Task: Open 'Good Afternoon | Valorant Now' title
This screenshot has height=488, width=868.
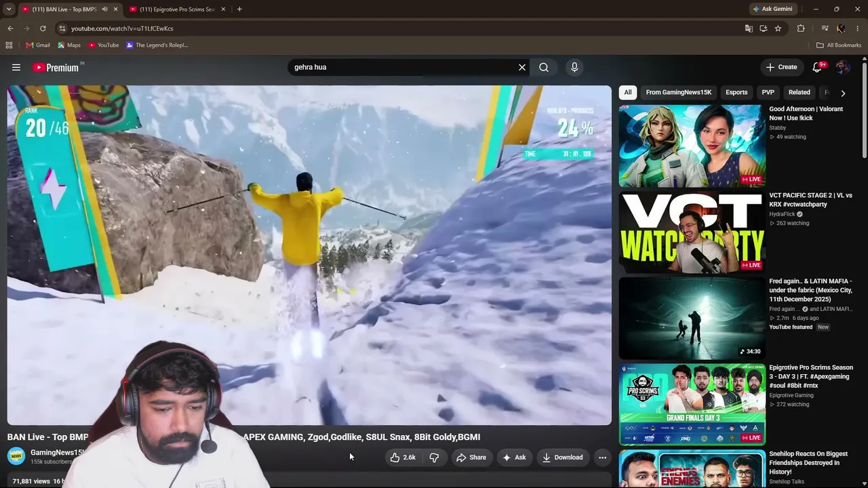Action: coord(806,113)
